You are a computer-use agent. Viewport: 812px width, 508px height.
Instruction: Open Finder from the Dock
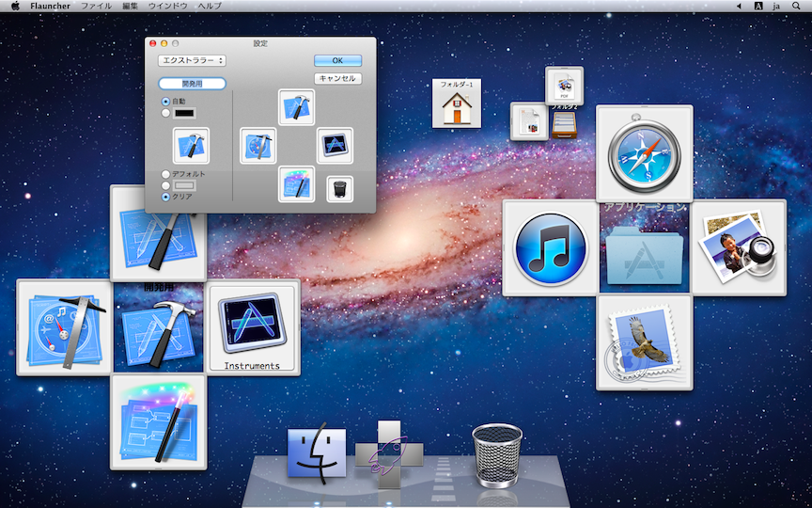pos(317,452)
